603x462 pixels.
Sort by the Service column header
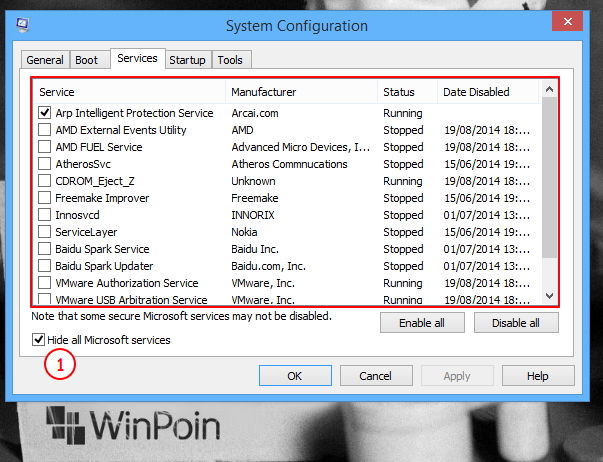(x=130, y=92)
